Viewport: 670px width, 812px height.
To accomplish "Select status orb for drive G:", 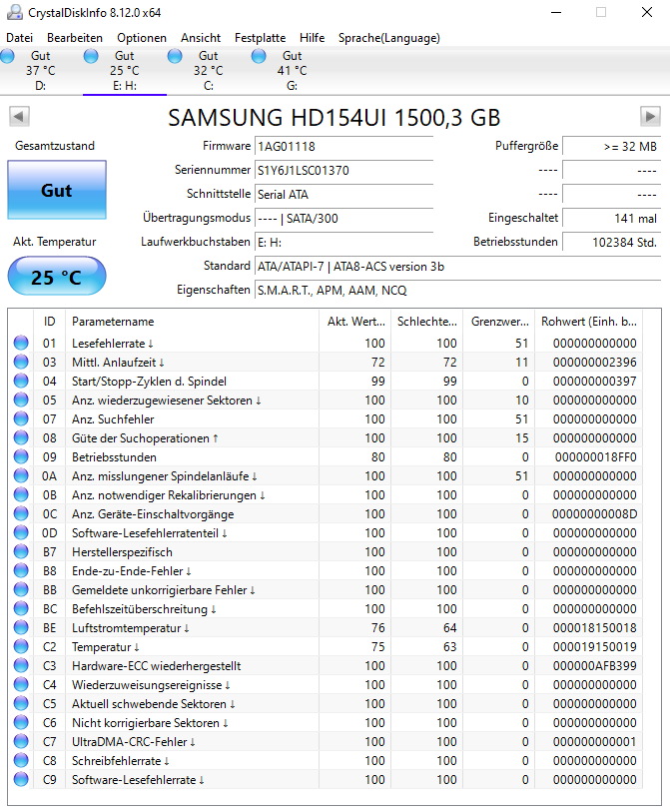I will 259,56.
